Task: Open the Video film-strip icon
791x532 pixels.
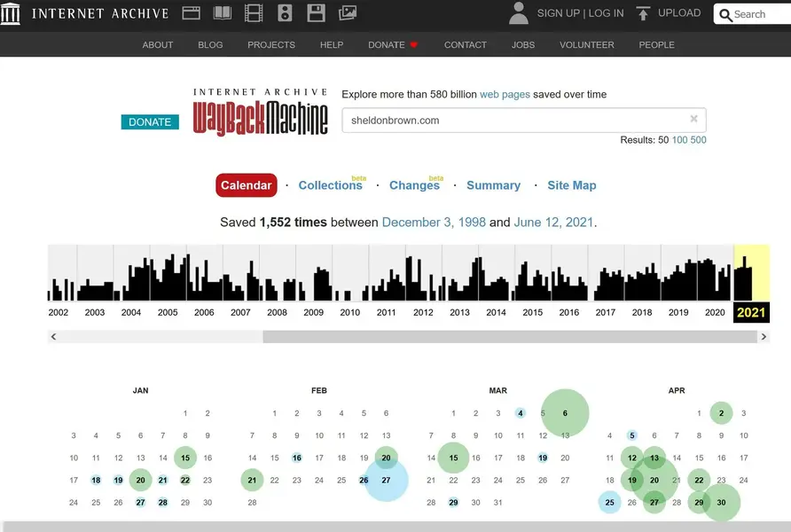Action: [x=254, y=13]
